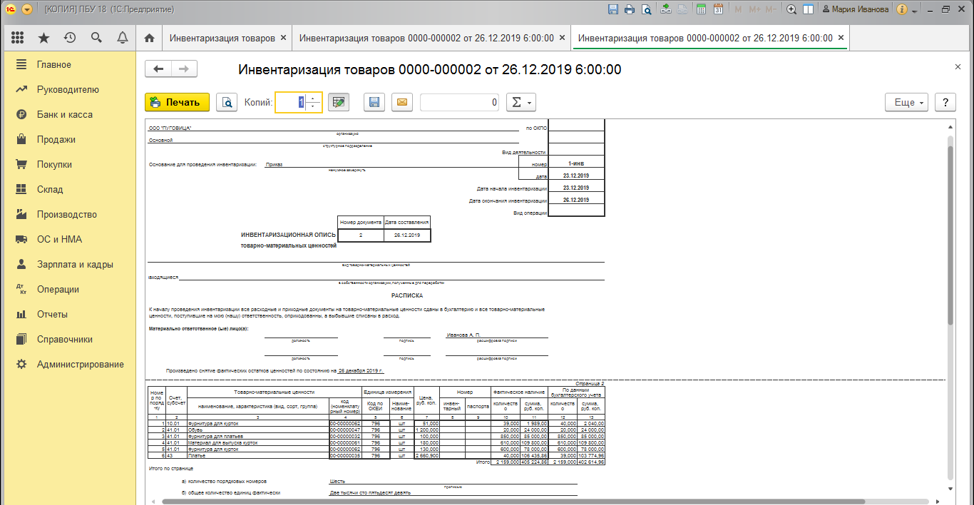The width and height of the screenshot is (974, 505).
Task: Go to the home page icon
Action: tap(149, 38)
